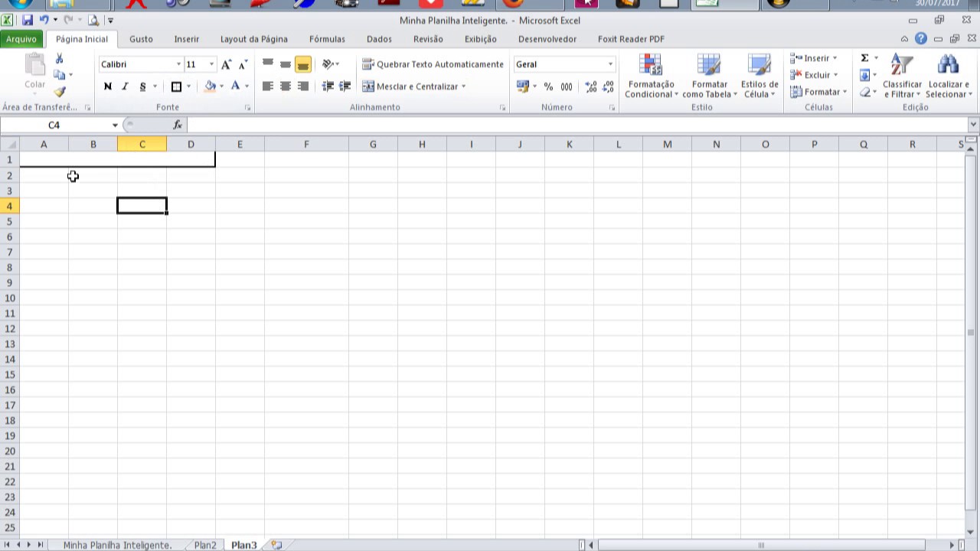The height and width of the screenshot is (551, 980).
Task: Decrease font size with small A icon
Action: (243, 64)
